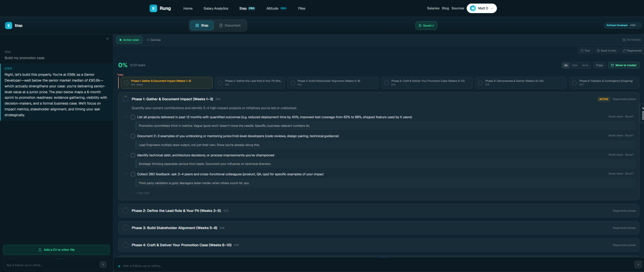This screenshot has width=644, height=272.
Task: Open the Blog link in header
Action: (x=445, y=8)
